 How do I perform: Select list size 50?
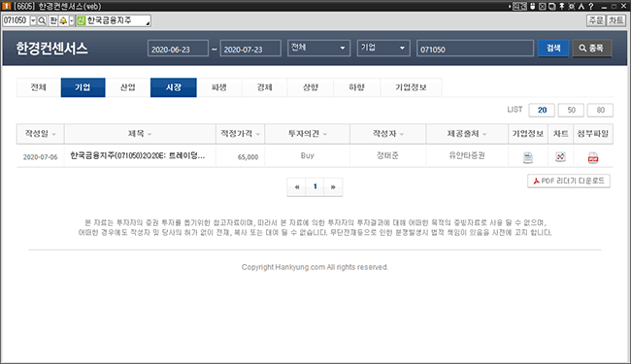click(571, 111)
